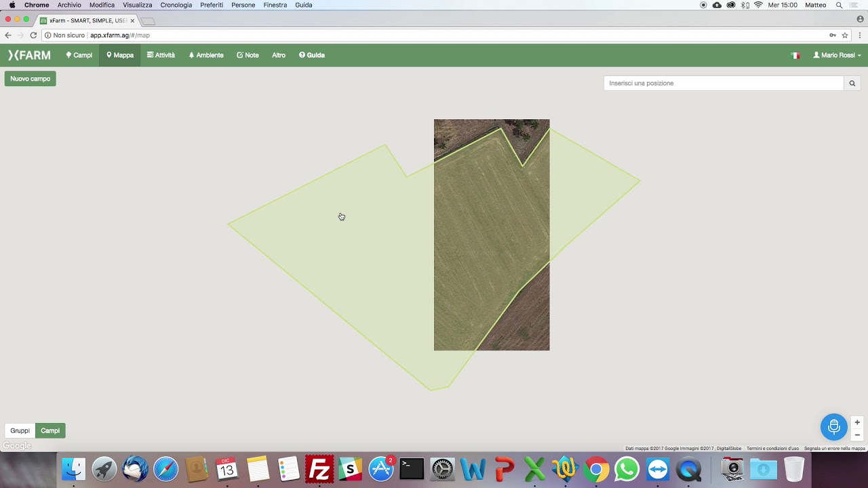Open App Store from the Dock
The image size is (868, 488).
coord(381,469)
